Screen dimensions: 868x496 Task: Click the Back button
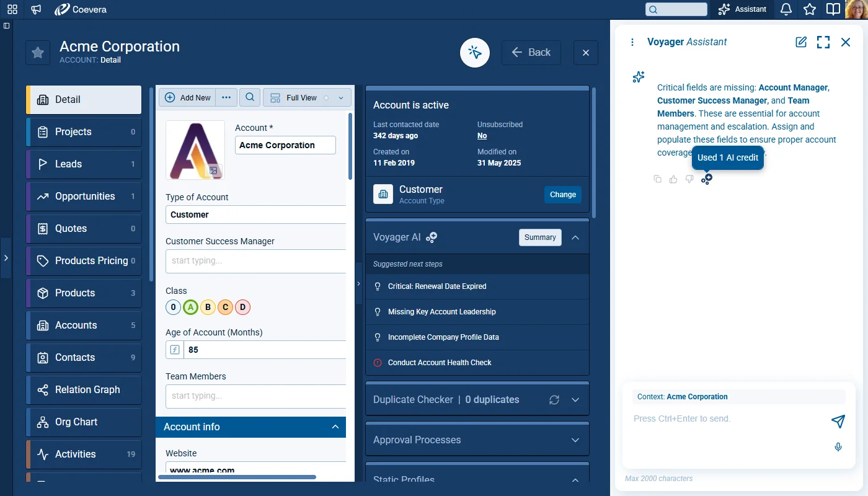pyautogui.click(x=531, y=53)
